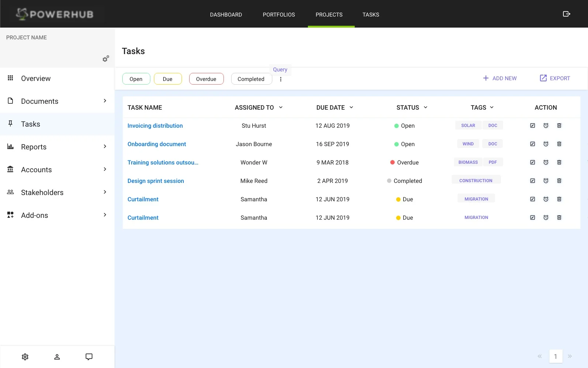Screen dimensions: 588x368
Task: Click the PDF tag
Action: click(x=493, y=162)
